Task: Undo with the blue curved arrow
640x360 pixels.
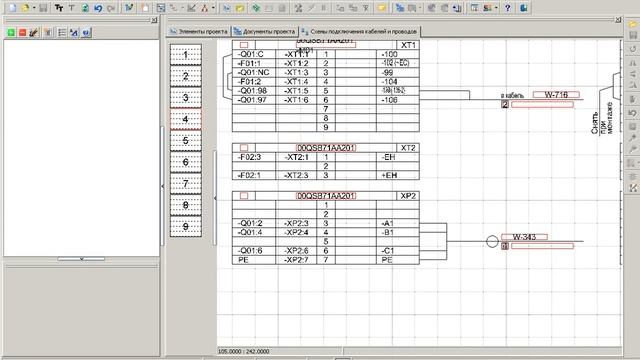Action: pos(98,7)
